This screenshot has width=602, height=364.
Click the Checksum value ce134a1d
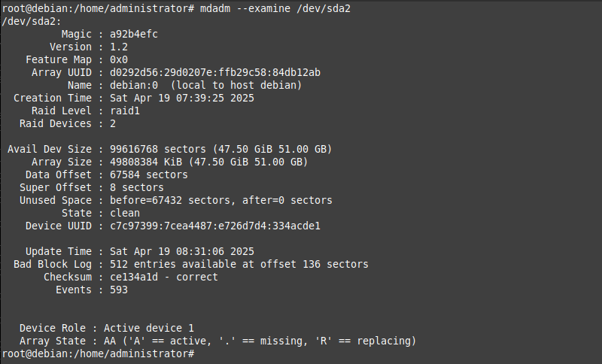click(134, 277)
